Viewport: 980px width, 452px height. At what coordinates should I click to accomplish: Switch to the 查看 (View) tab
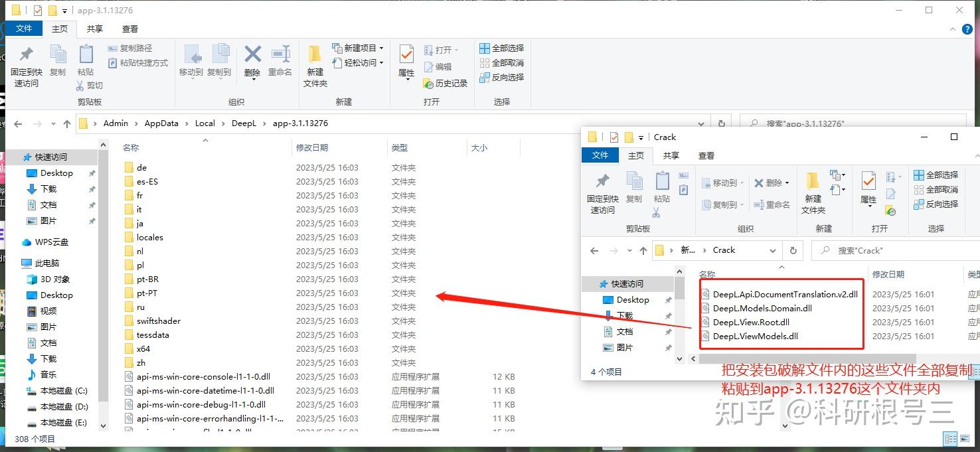pyautogui.click(x=129, y=29)
